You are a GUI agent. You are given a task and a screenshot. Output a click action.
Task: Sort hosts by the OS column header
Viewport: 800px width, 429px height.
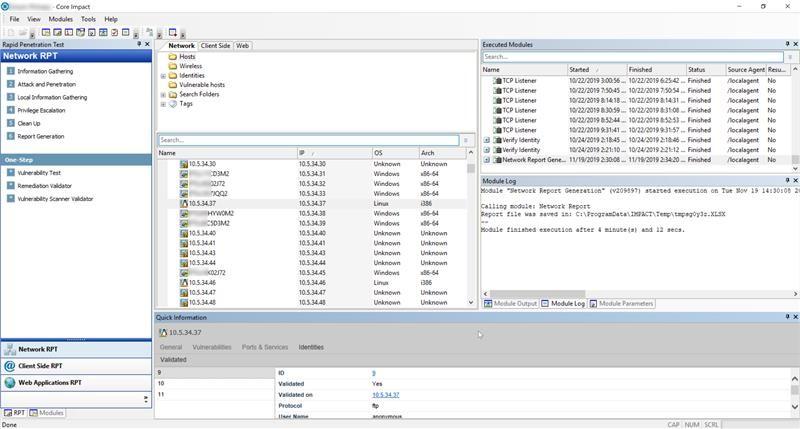coord(395,153)
